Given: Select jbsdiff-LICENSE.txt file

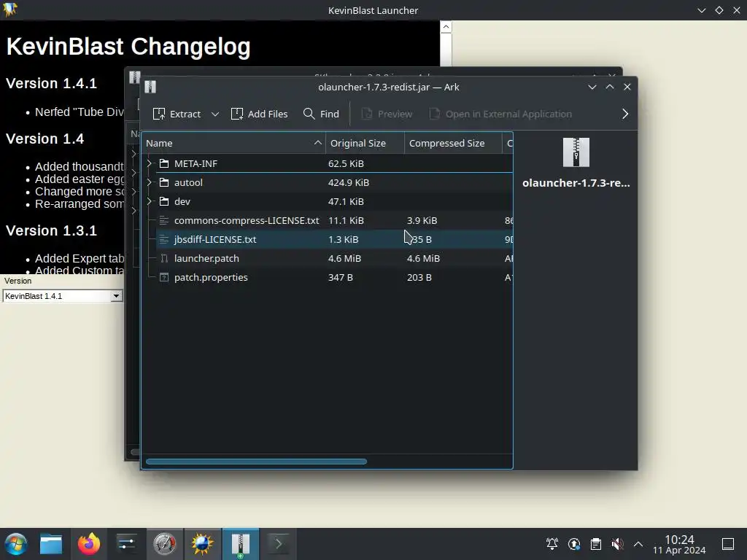Looking at the screenshot, I should coord(215,239).
